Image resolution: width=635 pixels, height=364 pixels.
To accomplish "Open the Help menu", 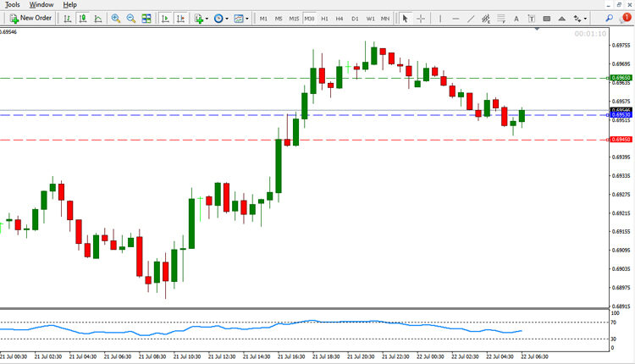I will (69, 4).
